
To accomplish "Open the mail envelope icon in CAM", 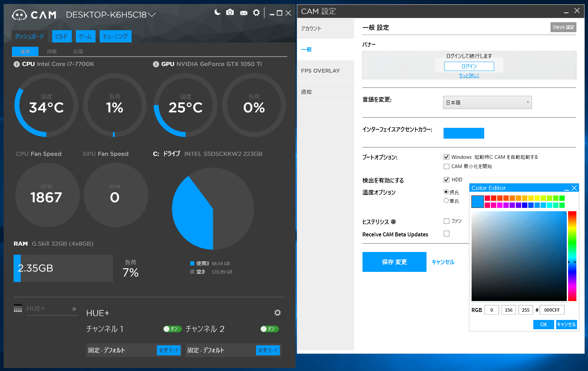I will click(244, 13).
